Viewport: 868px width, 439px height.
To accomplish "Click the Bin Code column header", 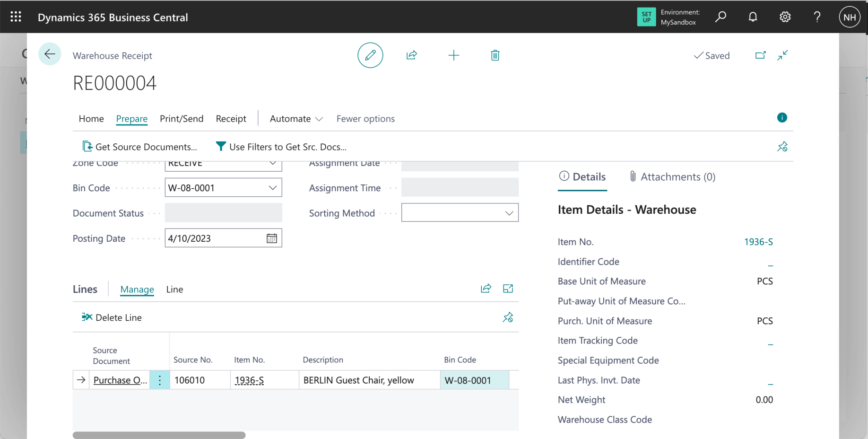I will [460, 360].
